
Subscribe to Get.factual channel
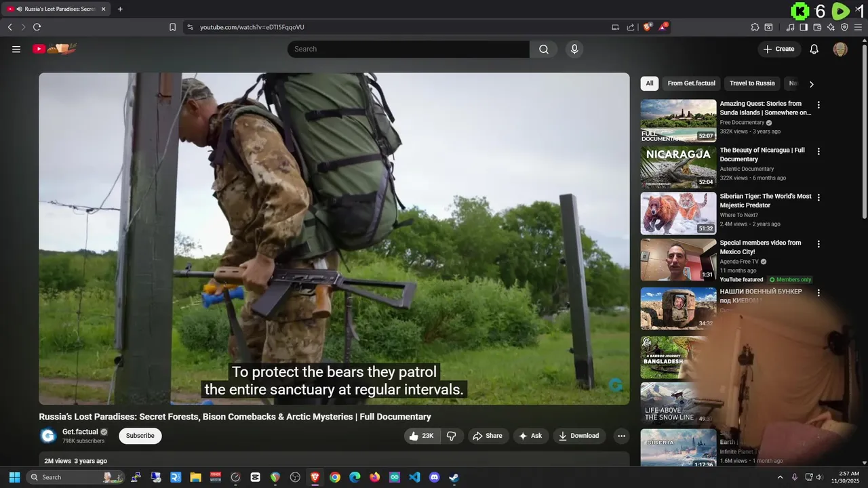[x=140, y=436]
